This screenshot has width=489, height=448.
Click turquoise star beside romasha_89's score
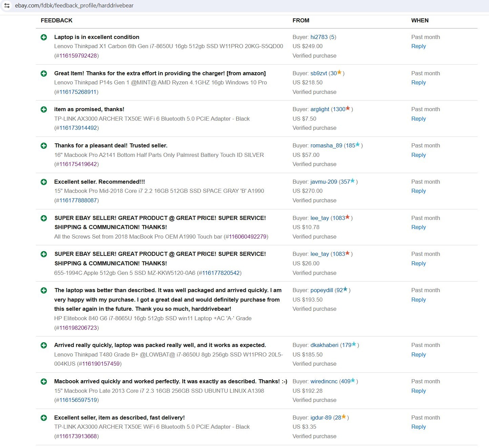pos(358,145)
